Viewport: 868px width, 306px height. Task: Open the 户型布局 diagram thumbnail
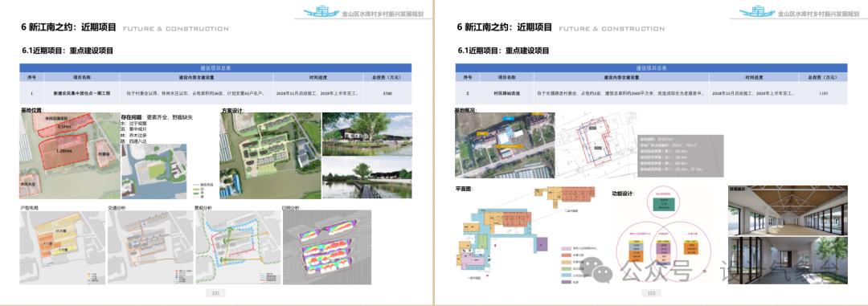point(63,247)
